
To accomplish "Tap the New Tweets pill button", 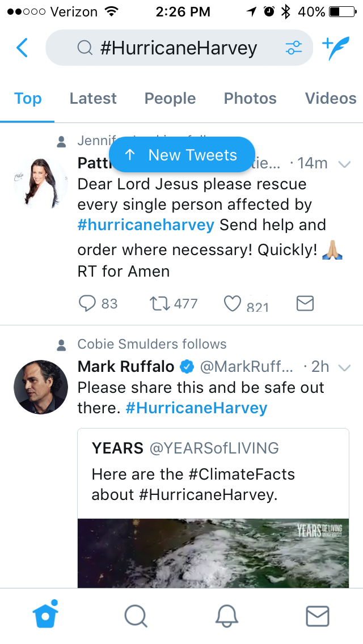I will (x=181, y=155).
